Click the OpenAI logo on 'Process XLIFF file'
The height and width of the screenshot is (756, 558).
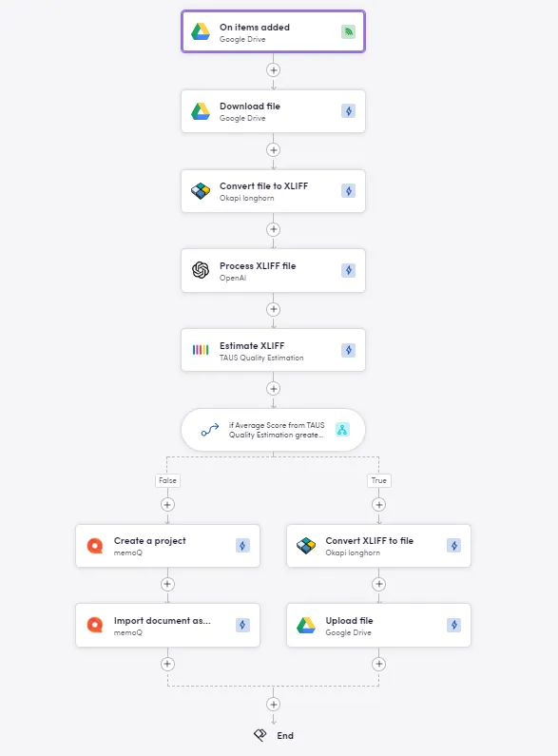click(201, 270)
